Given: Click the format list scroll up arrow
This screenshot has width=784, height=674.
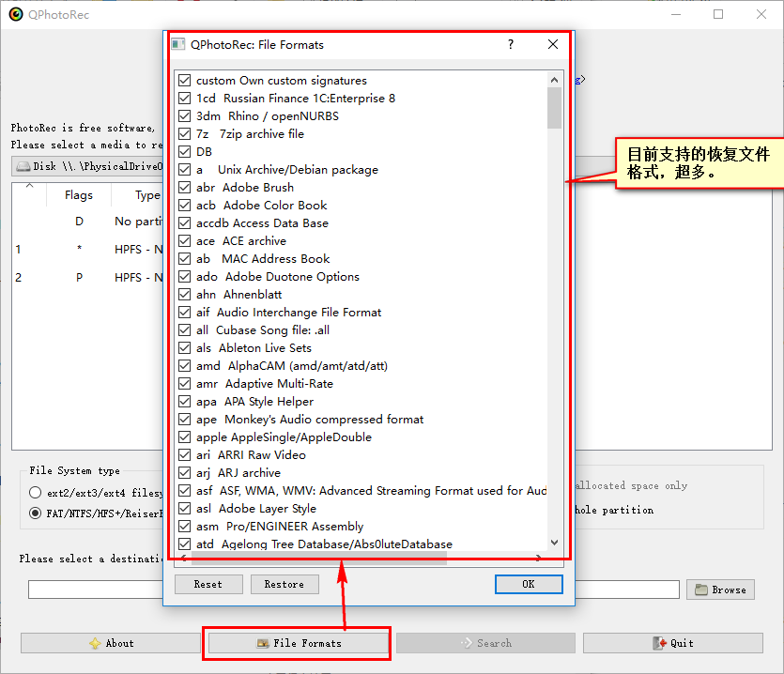Looking at the screenshot, I should coord(554,80).
